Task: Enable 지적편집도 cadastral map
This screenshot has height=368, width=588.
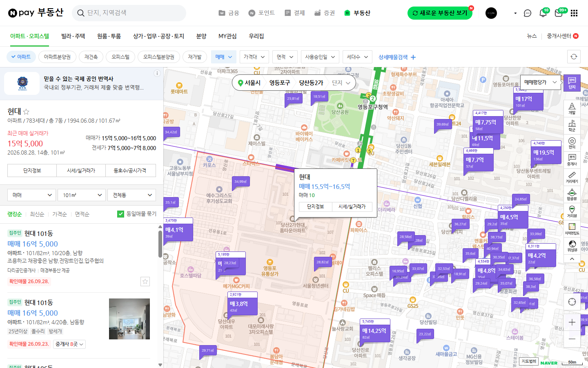Action: [x=572, y=229]
